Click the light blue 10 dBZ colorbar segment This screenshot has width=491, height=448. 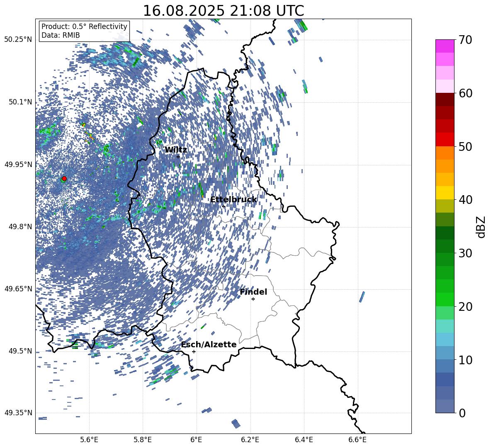point(445,353)
